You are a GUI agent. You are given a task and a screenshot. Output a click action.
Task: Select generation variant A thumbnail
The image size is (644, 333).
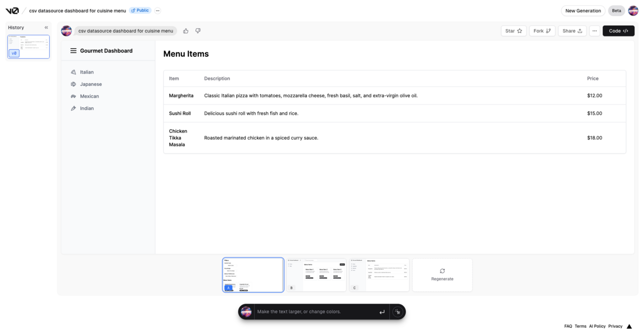(253, 275)
